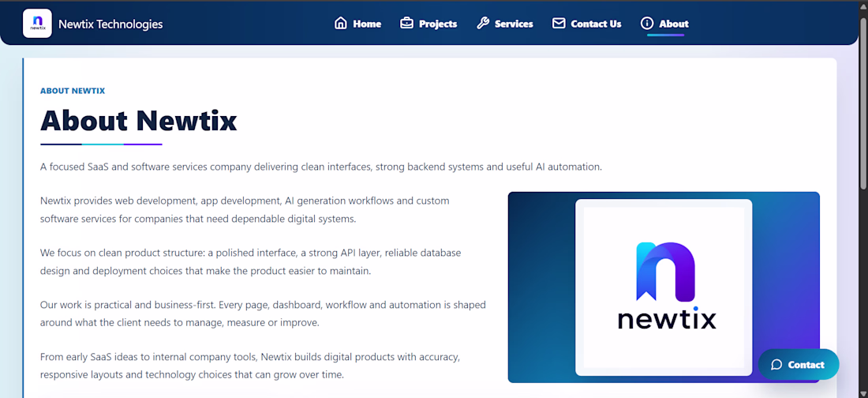This screenshot has height=398, width=868.
Task: Navigate to Contact Us
Action: tap(587, 24)
